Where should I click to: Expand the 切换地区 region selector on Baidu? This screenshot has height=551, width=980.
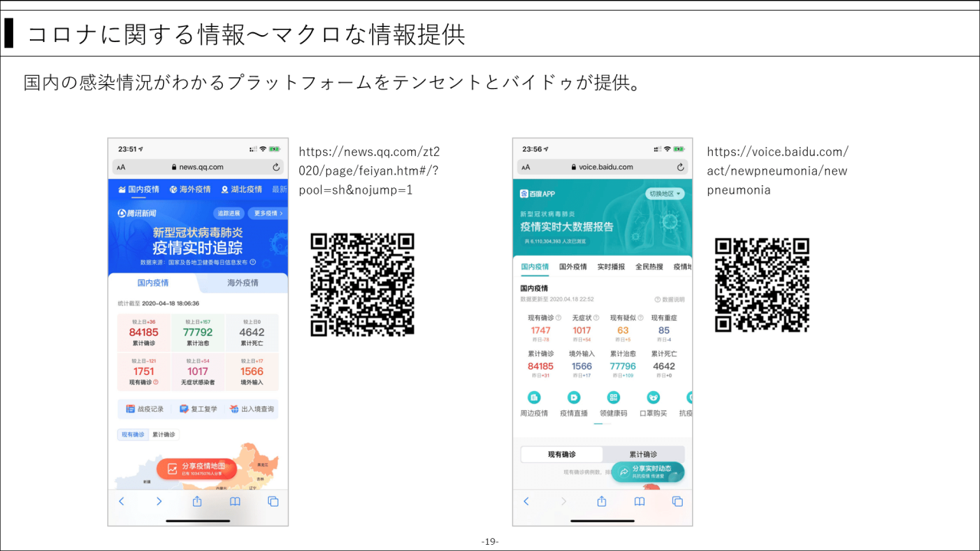pyautogui.click(x=665, y=194)
